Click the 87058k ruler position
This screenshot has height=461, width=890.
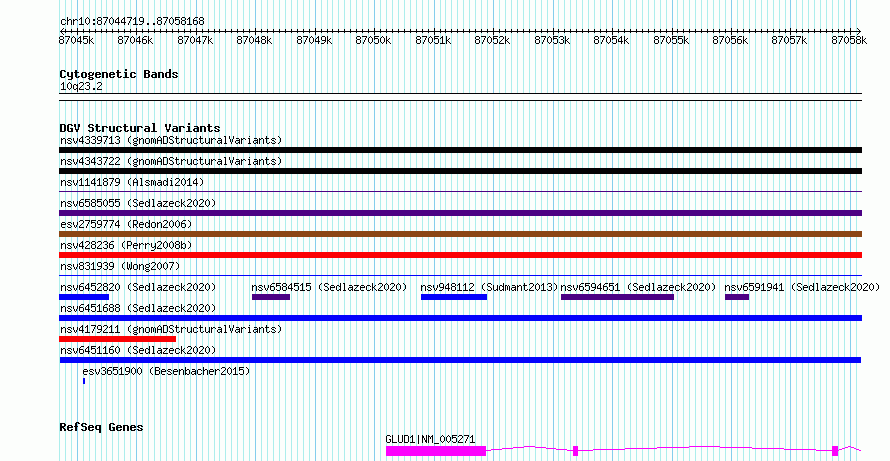pyautogui.click(x=849, y=40)
